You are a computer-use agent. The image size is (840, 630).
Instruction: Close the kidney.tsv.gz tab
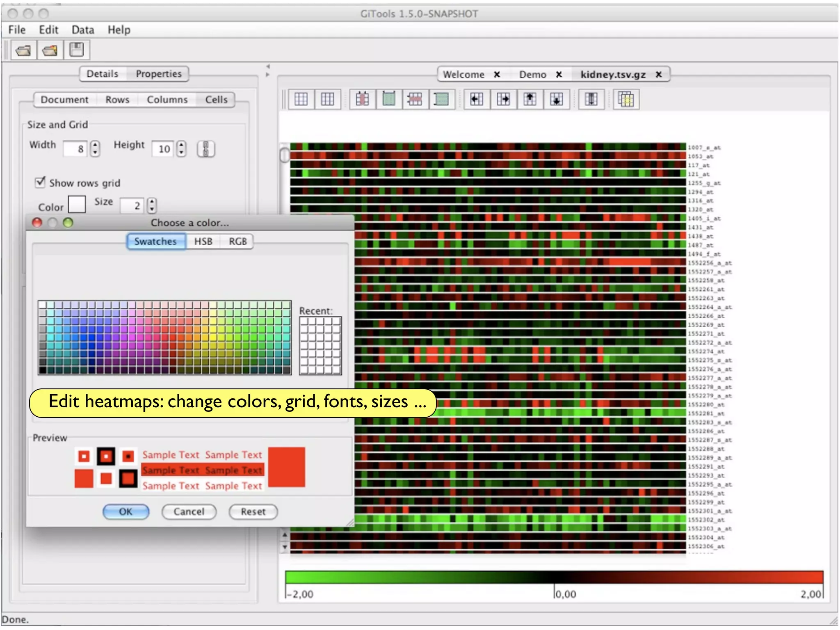(659, 74)
